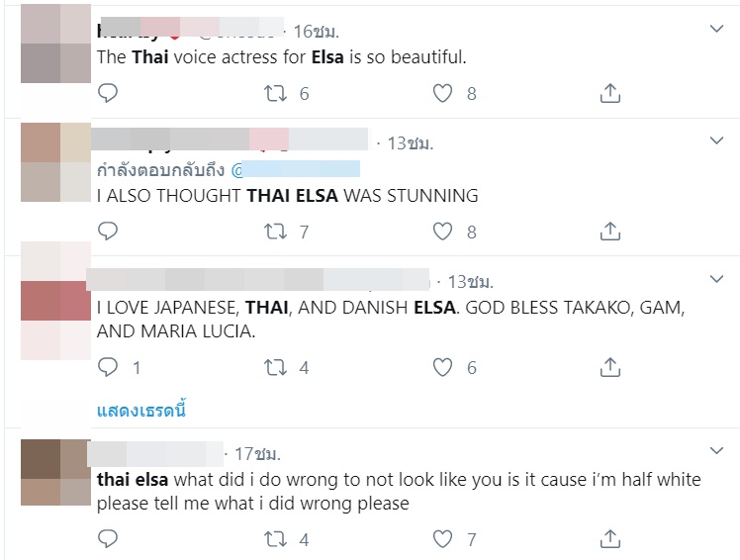
Task: Reply to the 'JAPANESE, THAI, AND DANISH ELSA' tweet
Action: tap(108, 368)
